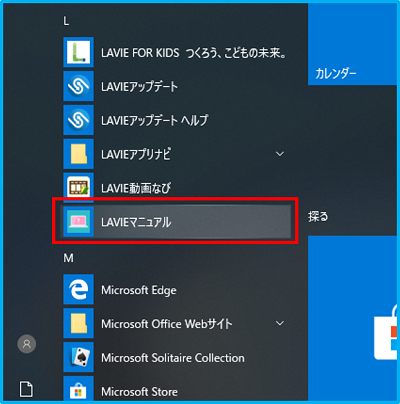Jump to the M letter group header

coord(68,258)
